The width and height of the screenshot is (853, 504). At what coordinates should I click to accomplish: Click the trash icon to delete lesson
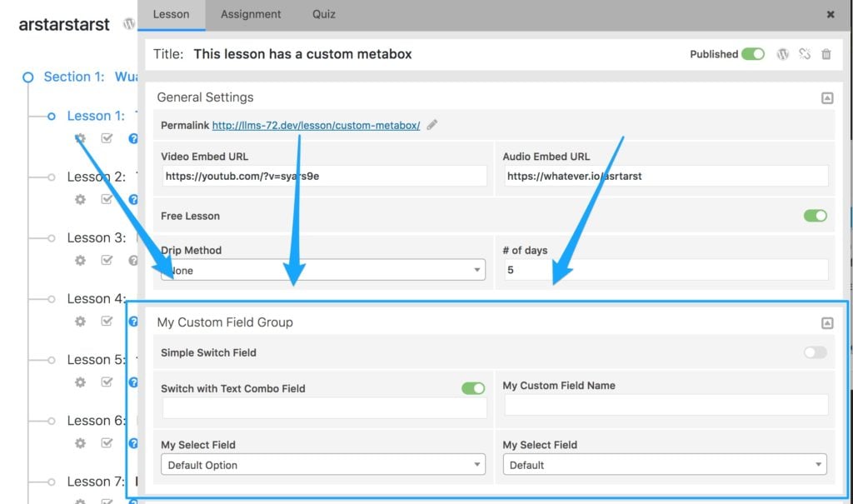(826, 54)
